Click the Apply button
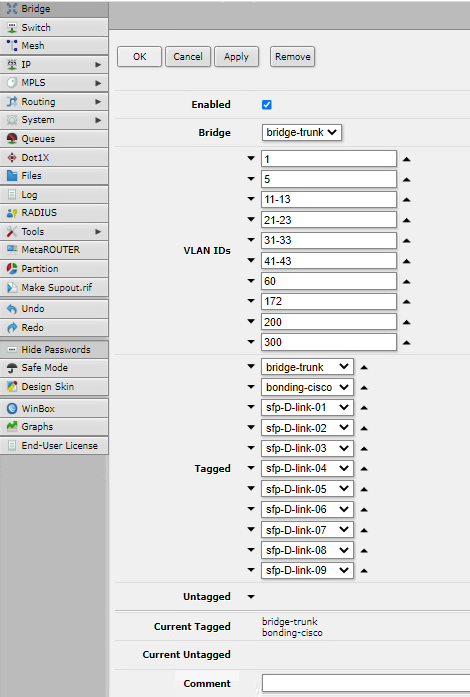 236,56
